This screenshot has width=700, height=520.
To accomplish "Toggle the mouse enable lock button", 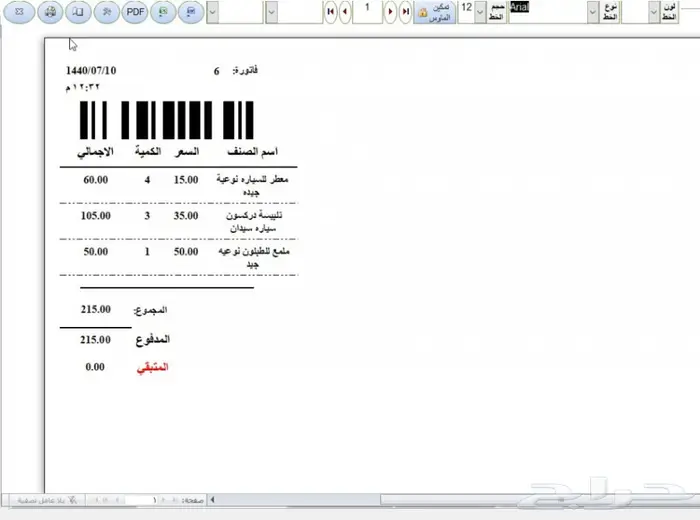I will (434, 12).
